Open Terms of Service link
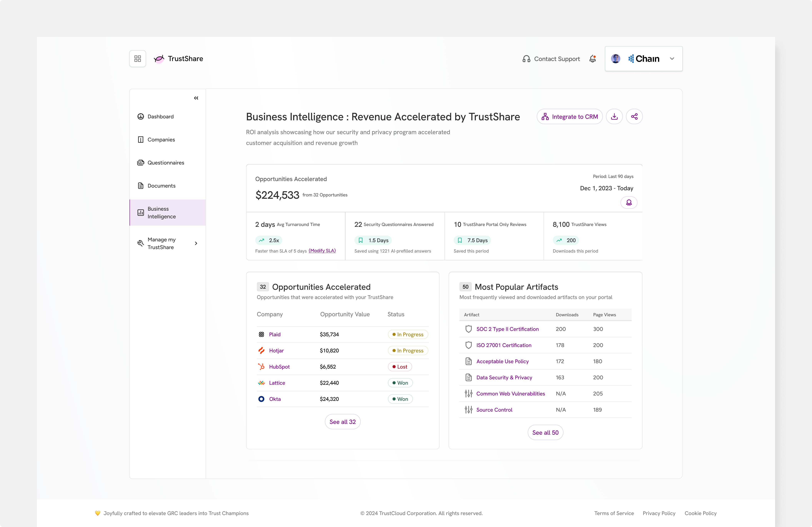 pos(614,513)
